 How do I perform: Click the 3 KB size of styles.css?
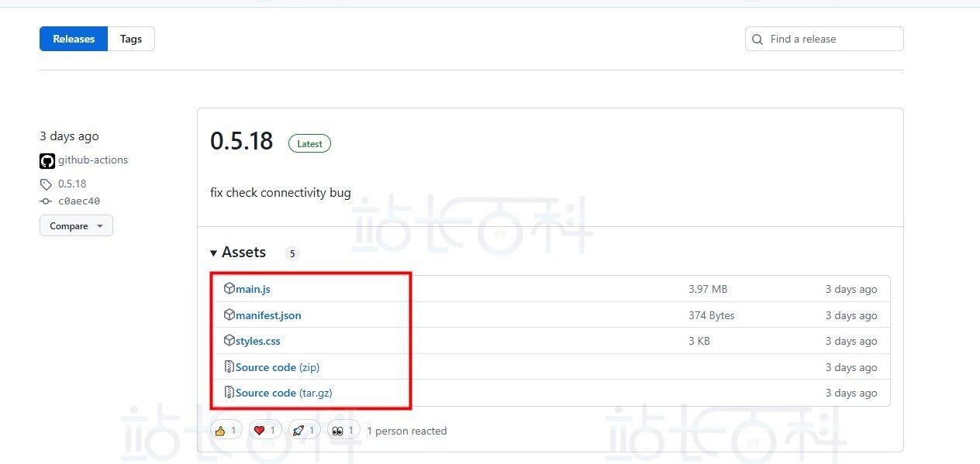pos(699,341)
